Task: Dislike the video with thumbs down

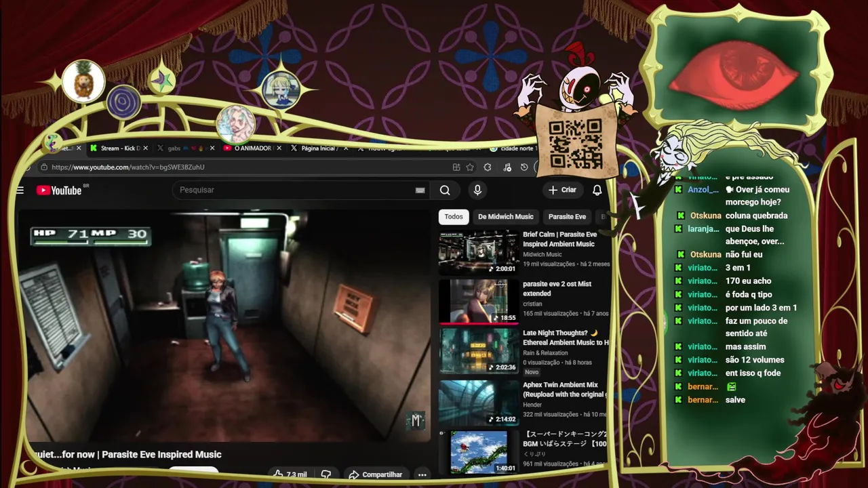Action: pos(325,474)
